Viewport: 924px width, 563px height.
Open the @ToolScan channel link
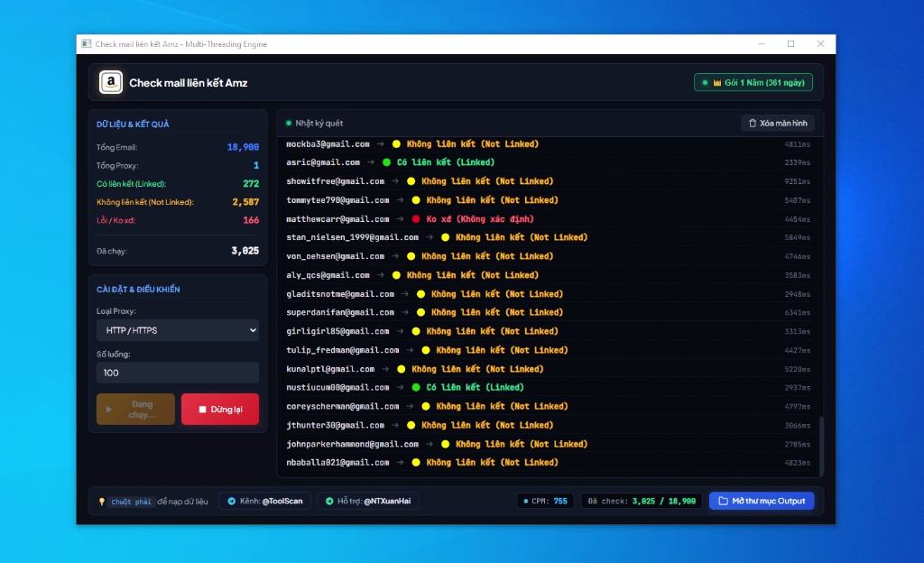264,501
